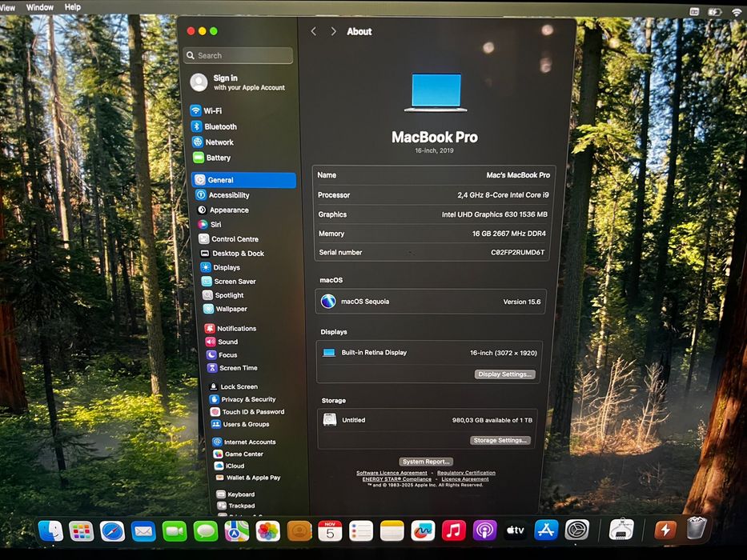Image resolution: width=747 pixels, height=560 pixels.
Task: Open ENERGY STAR Compliance link
Action: click(x=397, y=479)
